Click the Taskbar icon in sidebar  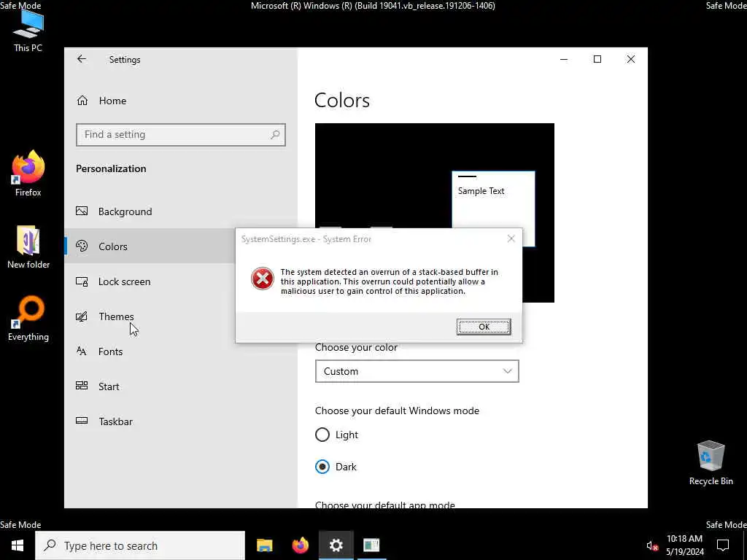coord(82,421)
